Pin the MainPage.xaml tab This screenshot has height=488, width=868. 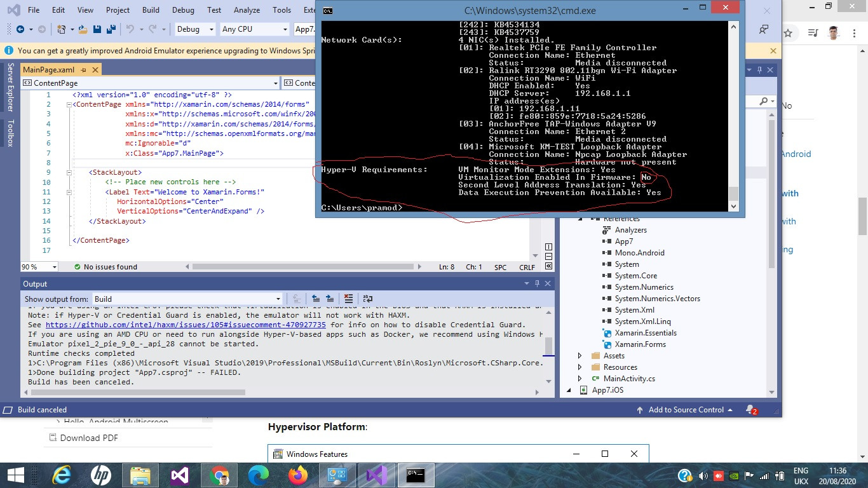coord(84,70)
